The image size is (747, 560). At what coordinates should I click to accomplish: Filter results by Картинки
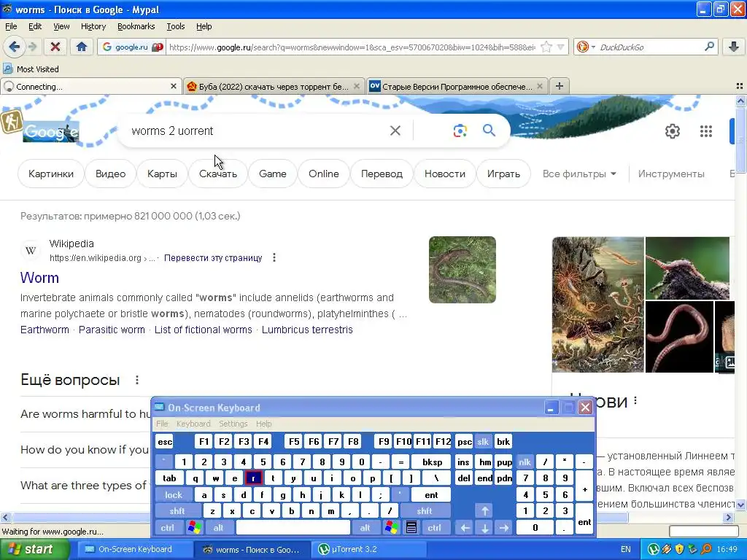(x=51, y=174)
